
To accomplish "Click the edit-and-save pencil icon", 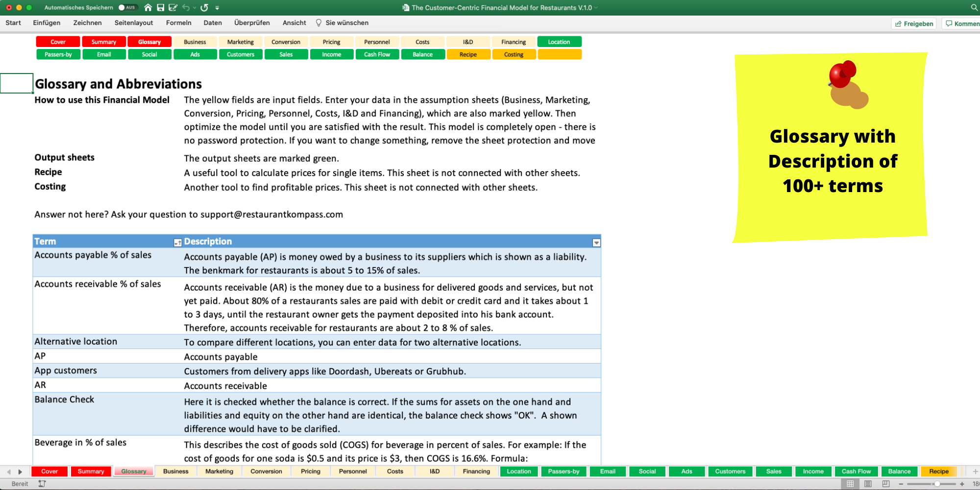I will (173, 7).
